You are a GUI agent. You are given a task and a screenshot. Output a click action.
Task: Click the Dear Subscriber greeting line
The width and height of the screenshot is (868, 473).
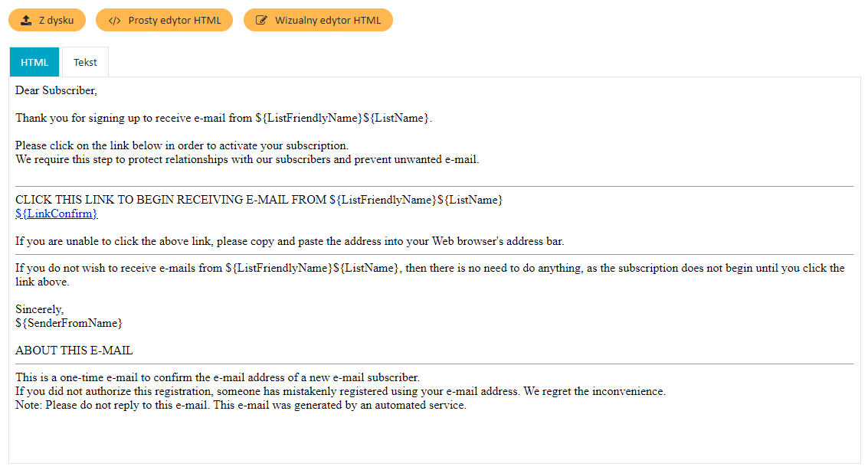click(56, 90)
